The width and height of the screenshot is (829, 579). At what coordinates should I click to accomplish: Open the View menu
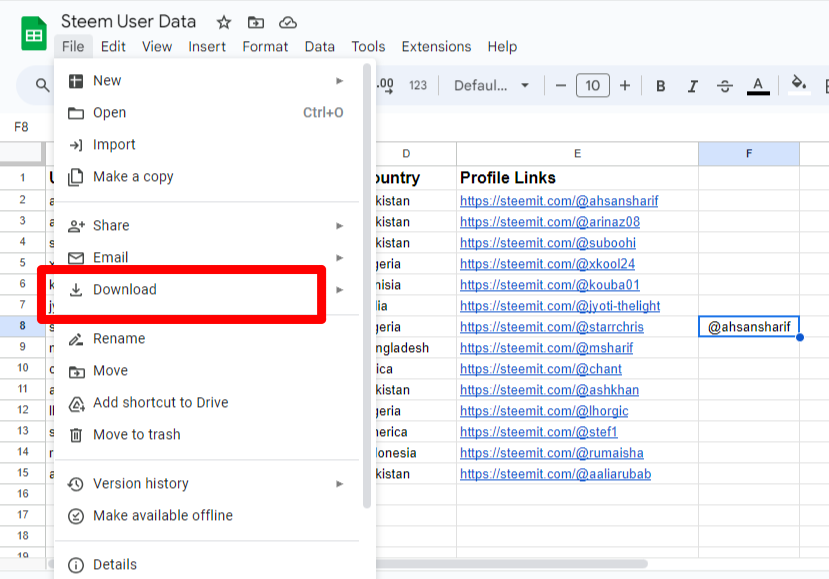157,47
